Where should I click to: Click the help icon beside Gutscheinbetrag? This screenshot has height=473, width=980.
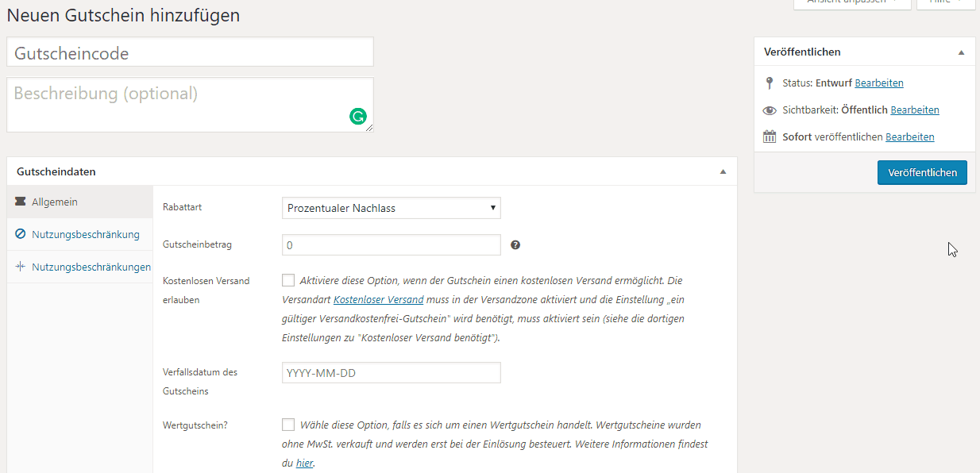pos(515,244)
